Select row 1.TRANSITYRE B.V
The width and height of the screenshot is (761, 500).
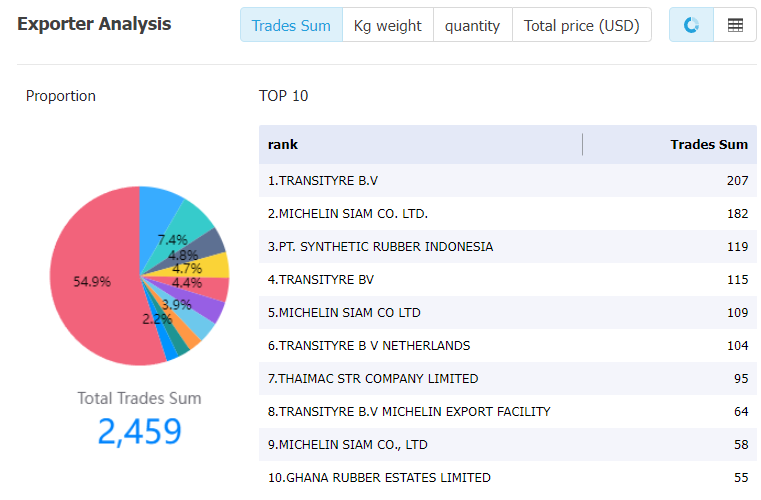(x=508, y=181)
